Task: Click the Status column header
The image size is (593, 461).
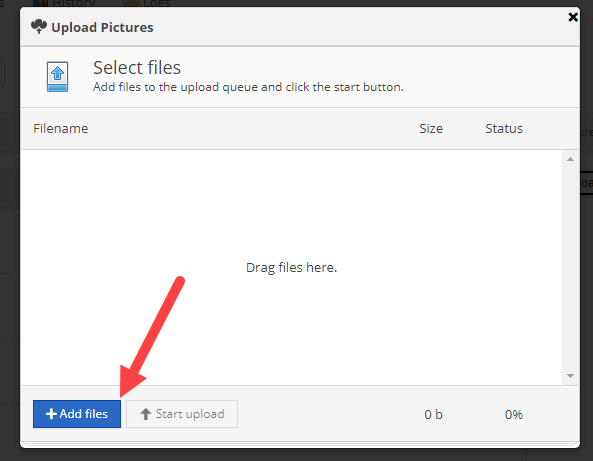Action: [504, 129]
